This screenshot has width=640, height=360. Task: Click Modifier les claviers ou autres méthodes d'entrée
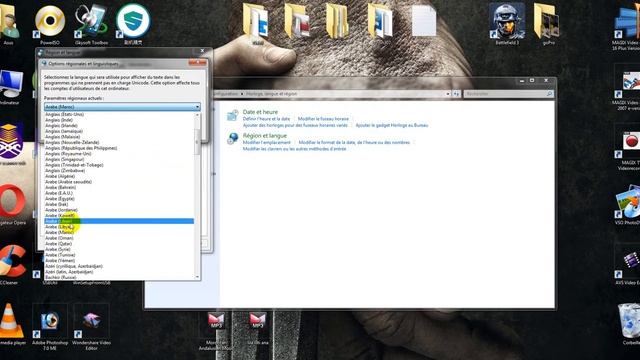click(x=294, y=149)
